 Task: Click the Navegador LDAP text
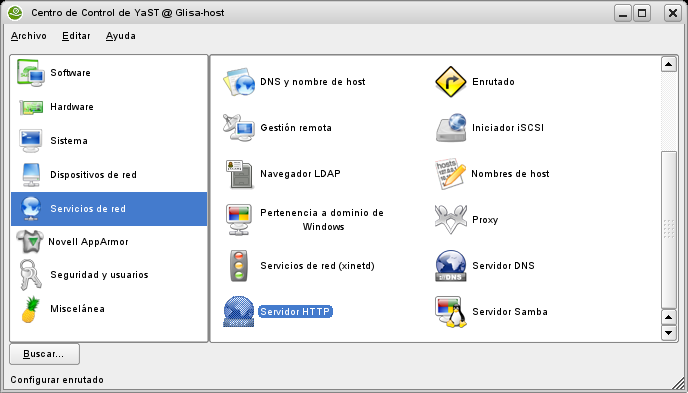[300, 174]
